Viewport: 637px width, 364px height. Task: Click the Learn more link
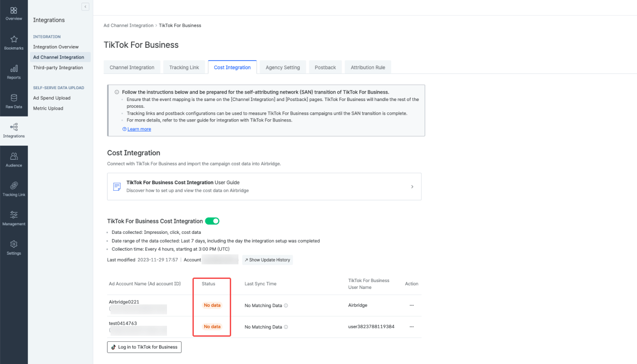click(139, 129)
